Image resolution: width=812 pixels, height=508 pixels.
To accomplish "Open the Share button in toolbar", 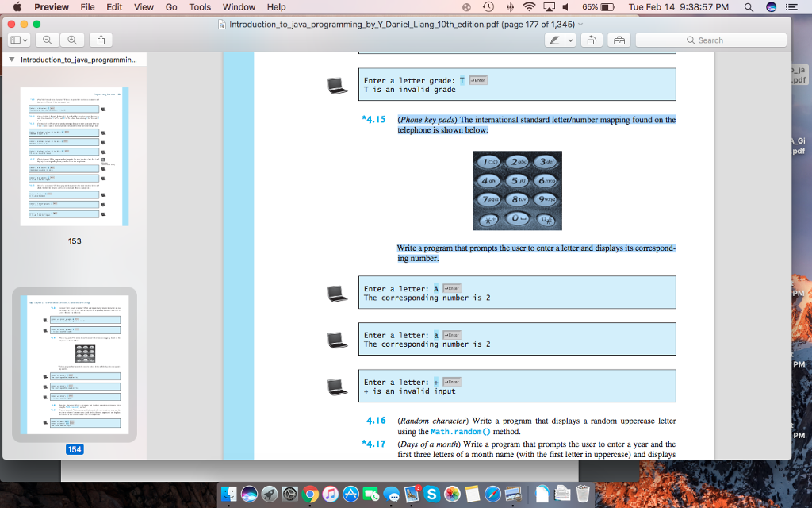I will [x=101, y=40].
